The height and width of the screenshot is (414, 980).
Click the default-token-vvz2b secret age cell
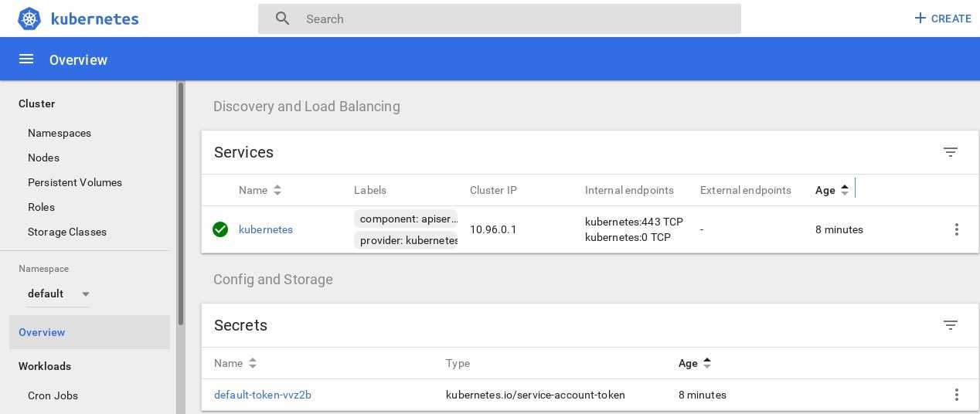(x=703, y=395)
